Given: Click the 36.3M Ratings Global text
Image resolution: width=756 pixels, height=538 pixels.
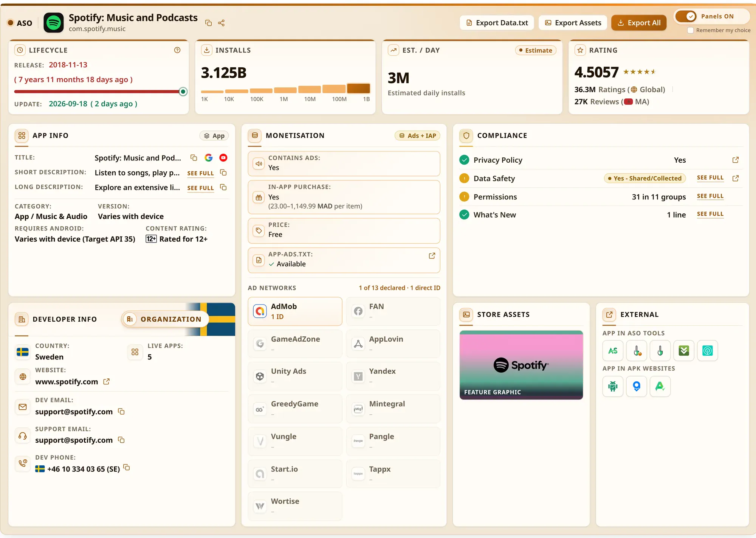Looking at the screenshot, I should tap(620, 90).
